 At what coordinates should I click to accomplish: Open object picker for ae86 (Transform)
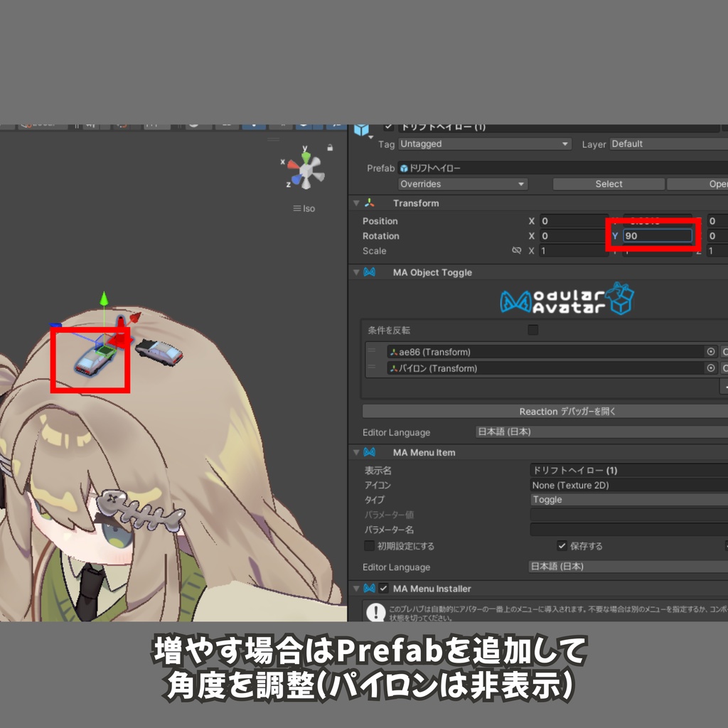(x=711, y=352)
